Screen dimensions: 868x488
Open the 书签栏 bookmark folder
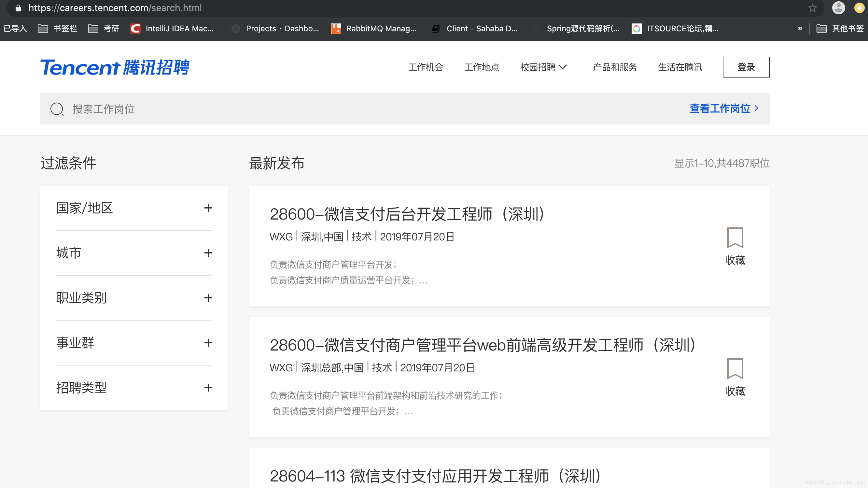click(57, 29)
